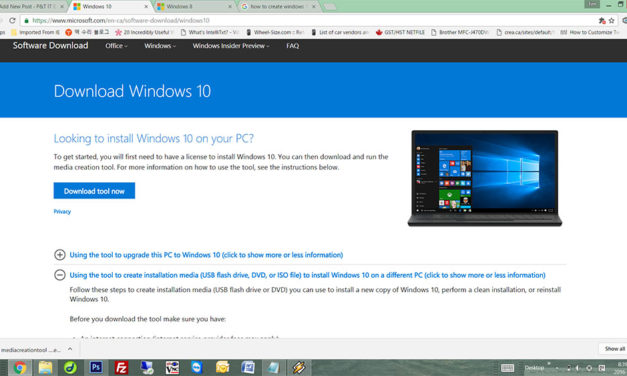Close the how to create windows tab

[314, 7]
